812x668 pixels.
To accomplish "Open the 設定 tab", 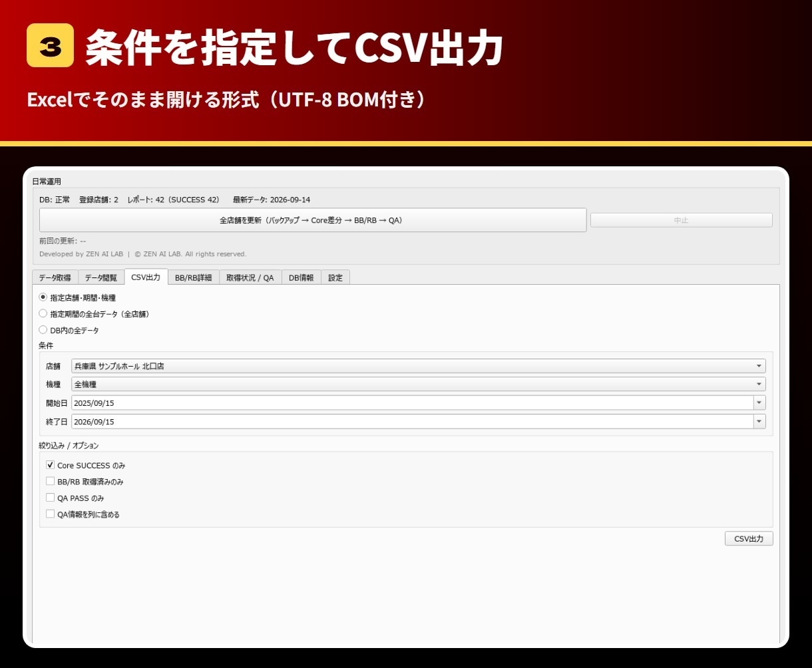I will point(335,277).
